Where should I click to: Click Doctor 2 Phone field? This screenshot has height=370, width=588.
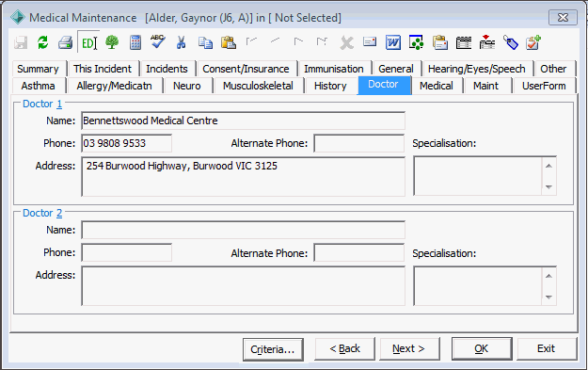tap(127, 252)
